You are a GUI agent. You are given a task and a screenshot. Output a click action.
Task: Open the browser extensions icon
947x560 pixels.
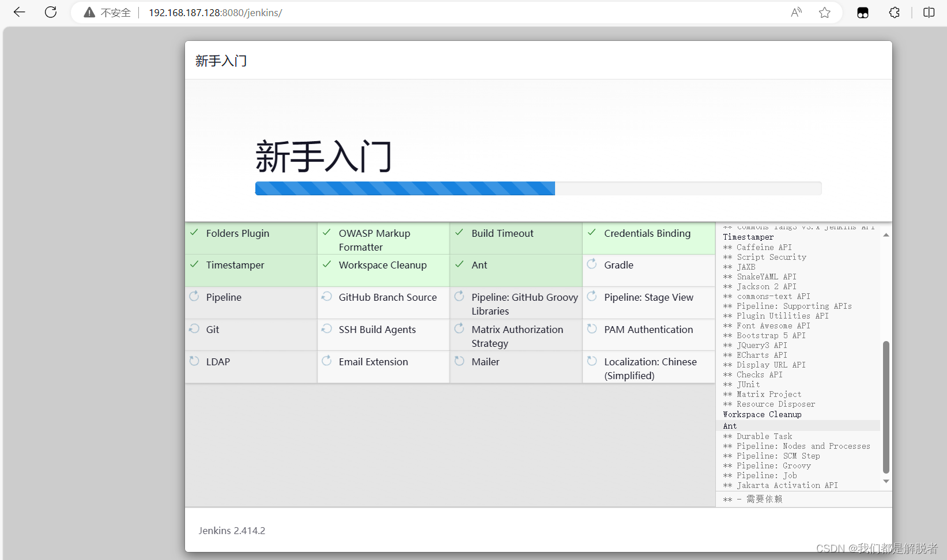(x=894, y=12)
